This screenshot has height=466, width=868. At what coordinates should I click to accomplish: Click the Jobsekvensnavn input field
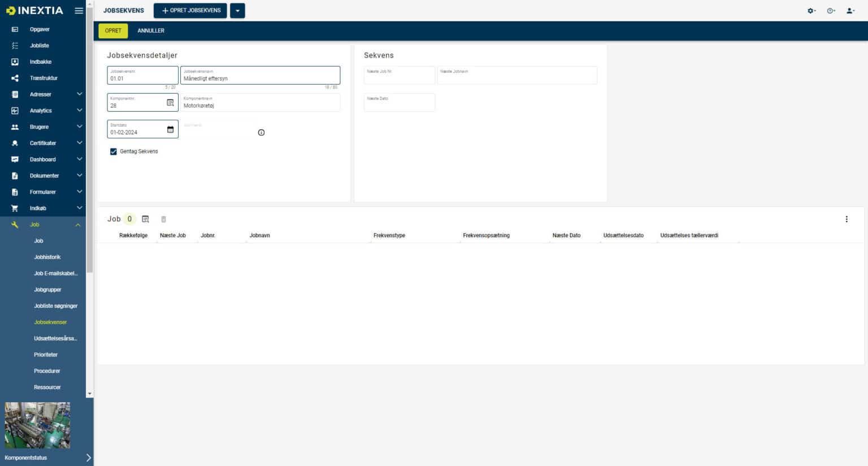click(x=260, y=78)
